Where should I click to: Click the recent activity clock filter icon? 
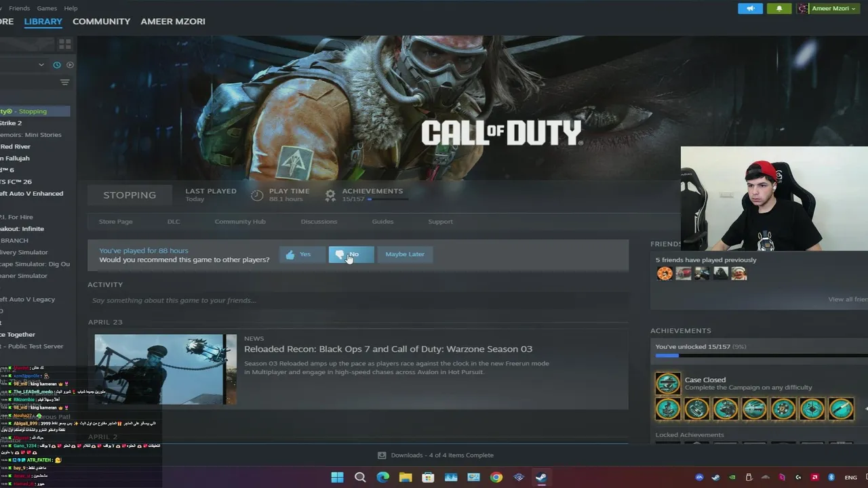pyautogui.click(x=57, y=65)
